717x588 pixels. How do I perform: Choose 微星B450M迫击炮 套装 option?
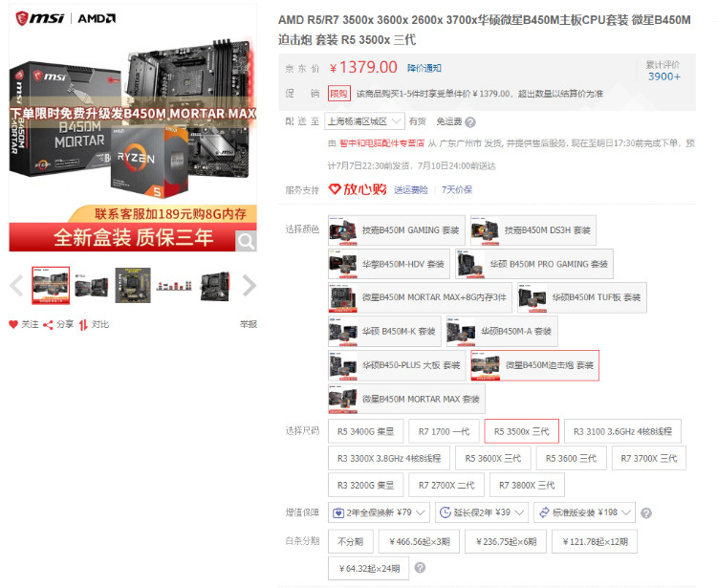535,365
